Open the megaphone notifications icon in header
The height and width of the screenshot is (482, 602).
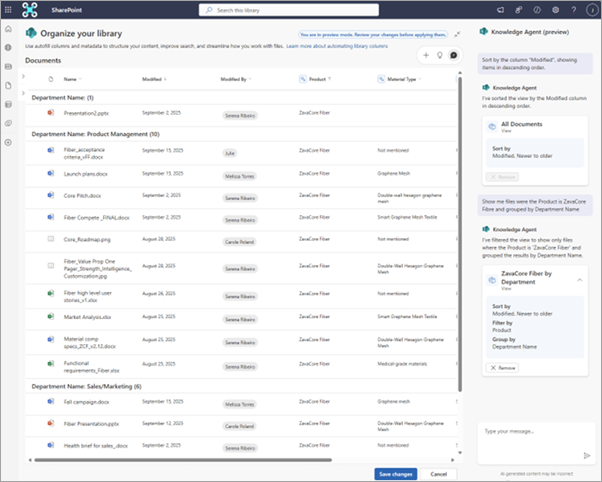500,10
